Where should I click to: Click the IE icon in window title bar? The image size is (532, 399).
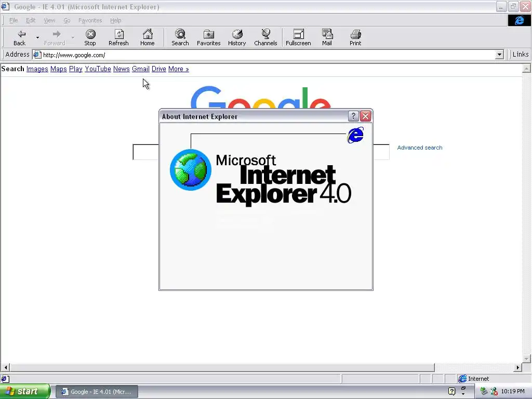[5, 6]
